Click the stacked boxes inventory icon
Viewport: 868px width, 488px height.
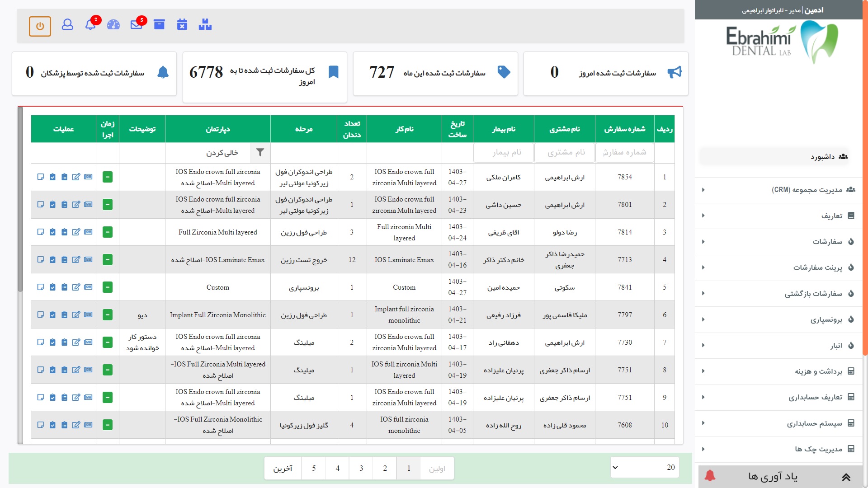205,24
